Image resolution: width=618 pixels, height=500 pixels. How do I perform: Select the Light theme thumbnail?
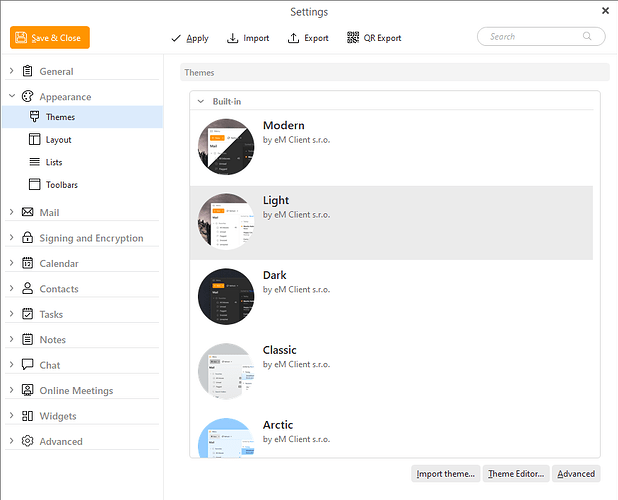coord(226,221)
